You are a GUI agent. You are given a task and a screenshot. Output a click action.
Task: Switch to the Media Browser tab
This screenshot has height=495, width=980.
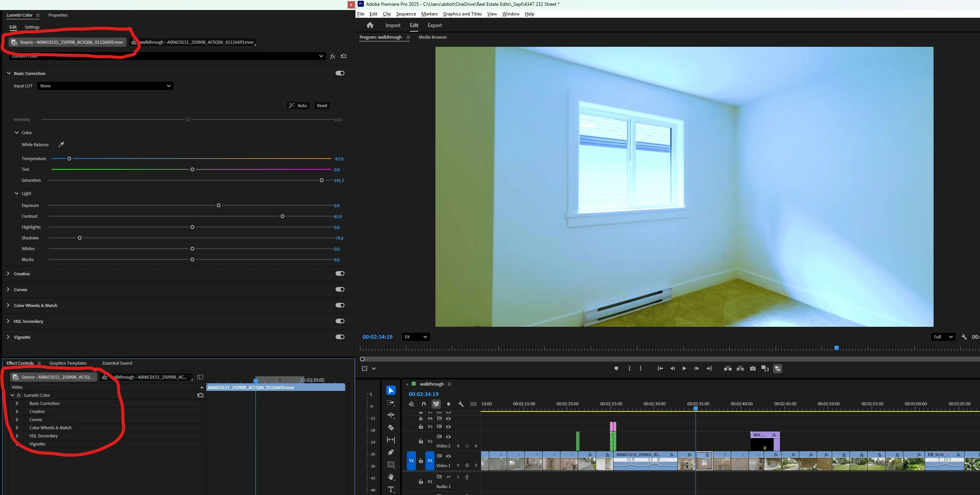[433, 37]
